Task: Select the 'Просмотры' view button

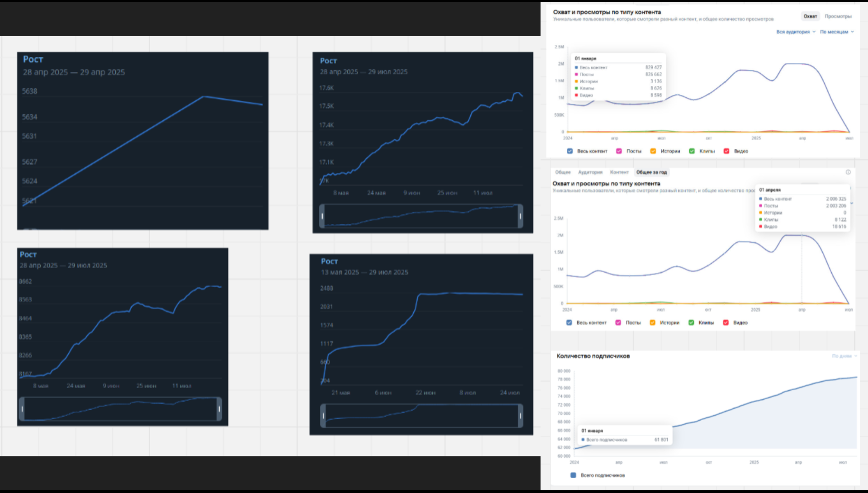Action: point(838,16)
